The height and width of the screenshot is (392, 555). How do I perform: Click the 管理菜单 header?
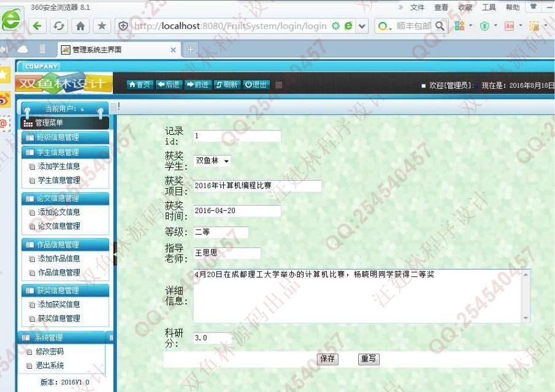65,123
